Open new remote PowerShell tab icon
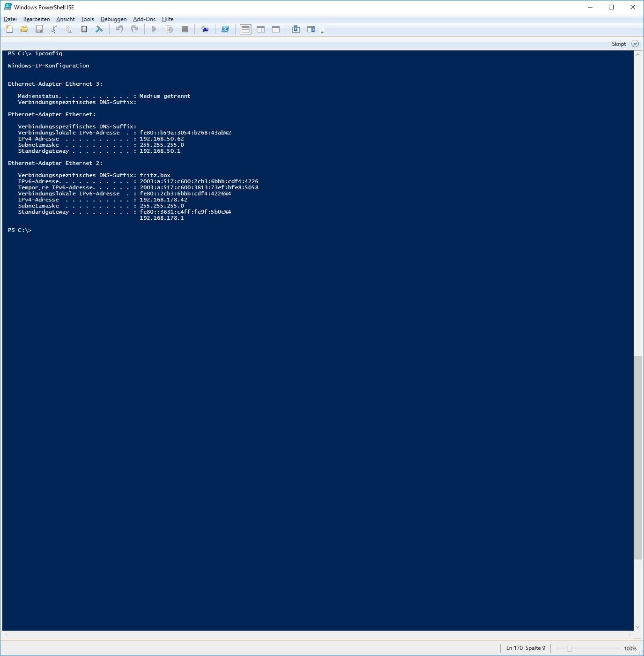Viewport: 644px width, 656px height. coord(205,29)
